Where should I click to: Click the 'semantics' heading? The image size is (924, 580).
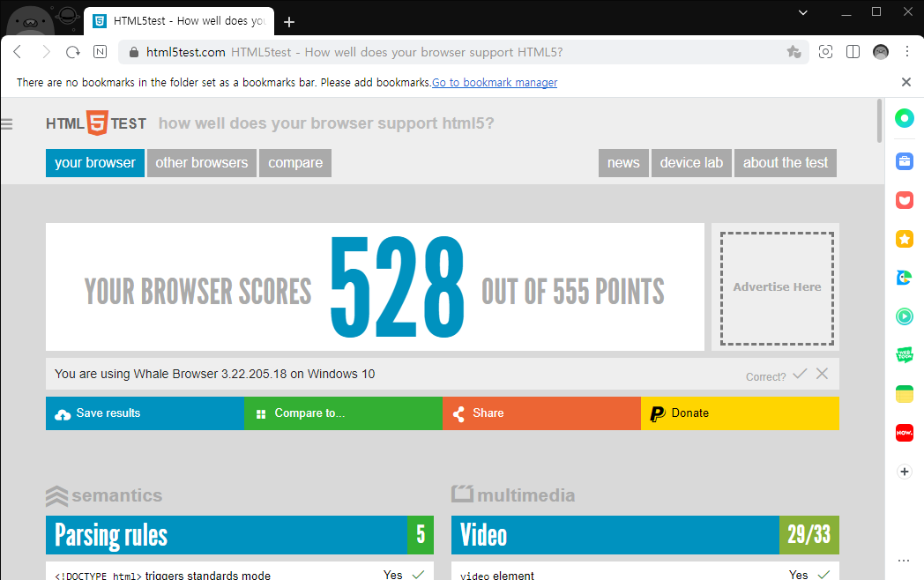116,495
